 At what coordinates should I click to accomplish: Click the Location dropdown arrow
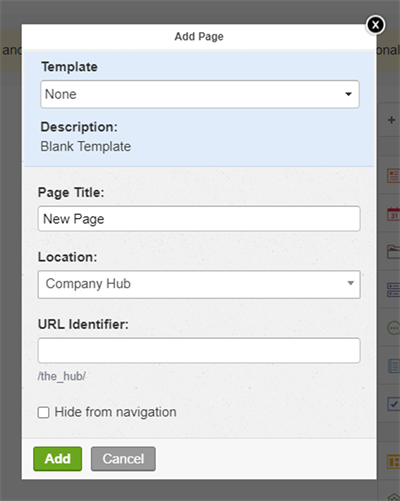pos(350,283)
